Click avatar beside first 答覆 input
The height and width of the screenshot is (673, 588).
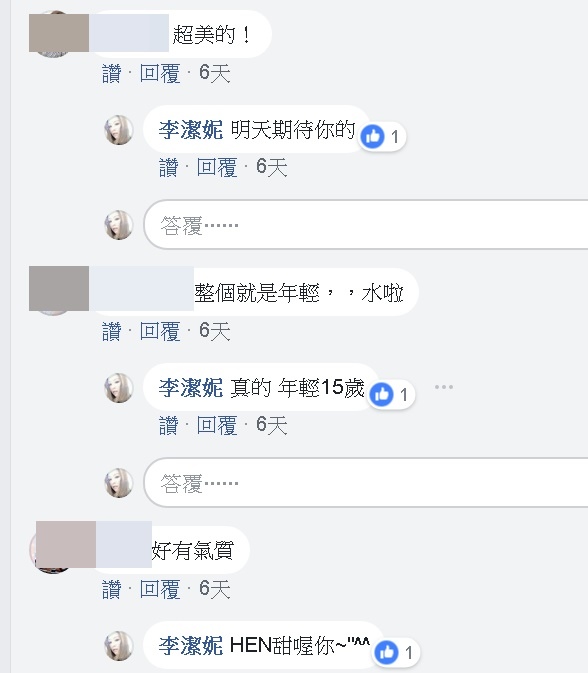pyautogui.click(x=119, y=225)
